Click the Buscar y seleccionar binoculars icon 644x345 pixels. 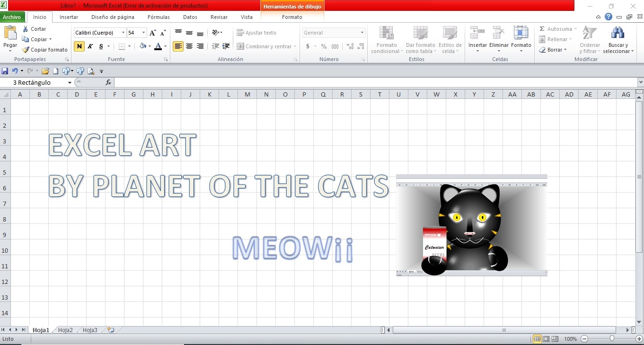[618, 33]
